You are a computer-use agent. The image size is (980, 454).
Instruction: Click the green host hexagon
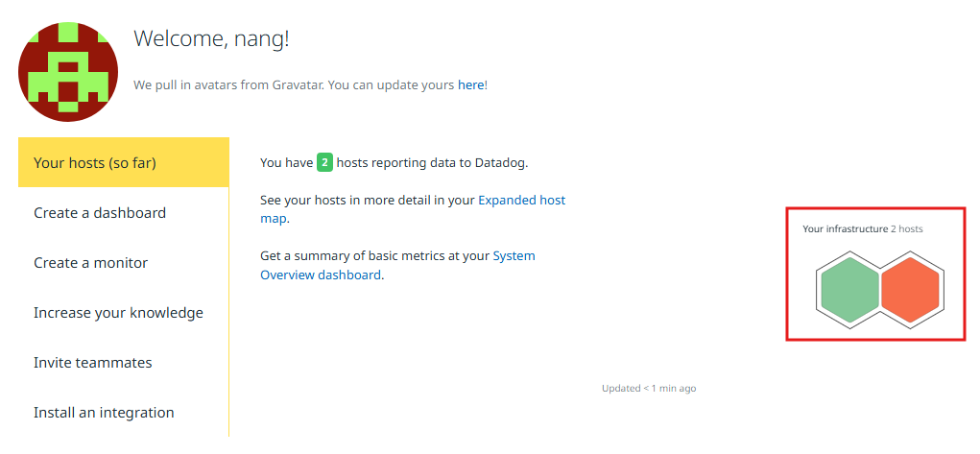(850, 290)
